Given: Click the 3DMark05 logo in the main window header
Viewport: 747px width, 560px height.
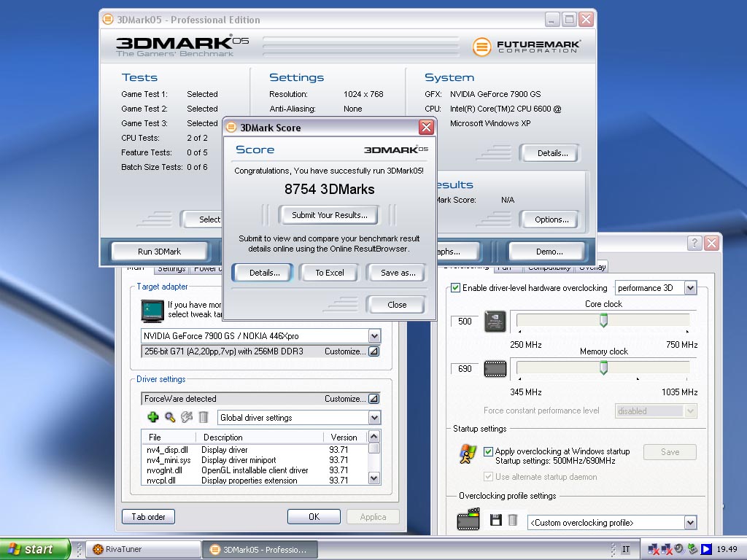Looking at the screenshot, I should [182, 46].
